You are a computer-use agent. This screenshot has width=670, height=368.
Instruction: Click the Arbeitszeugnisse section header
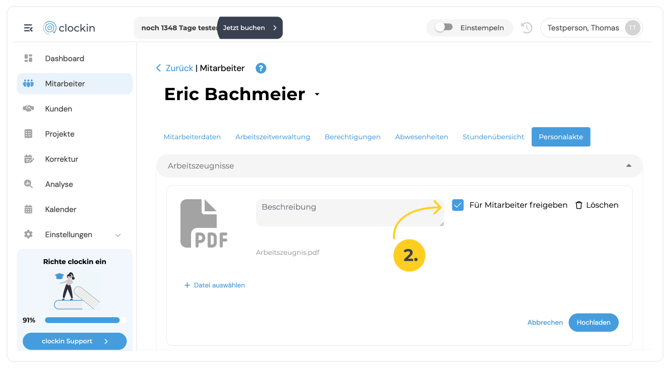[x=399, y=166]
